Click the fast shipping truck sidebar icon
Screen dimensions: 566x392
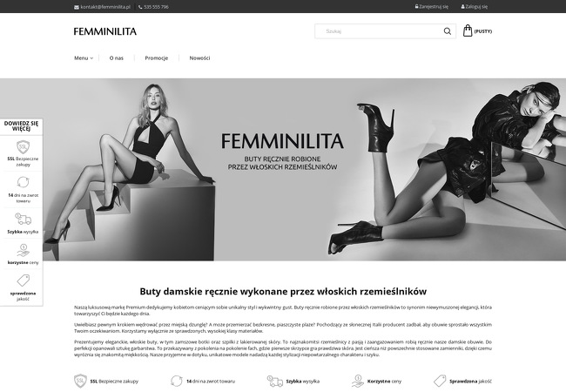[24, 219]
